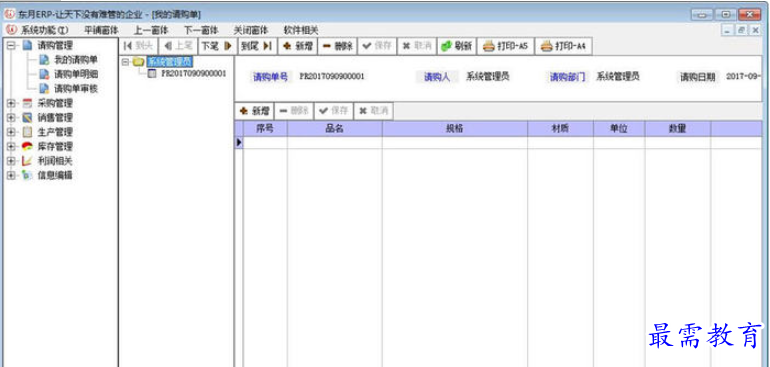Click the 库存管理 icon
Image resolution: width=770 pixels, height=367 pixels.
tap(28, 146)
